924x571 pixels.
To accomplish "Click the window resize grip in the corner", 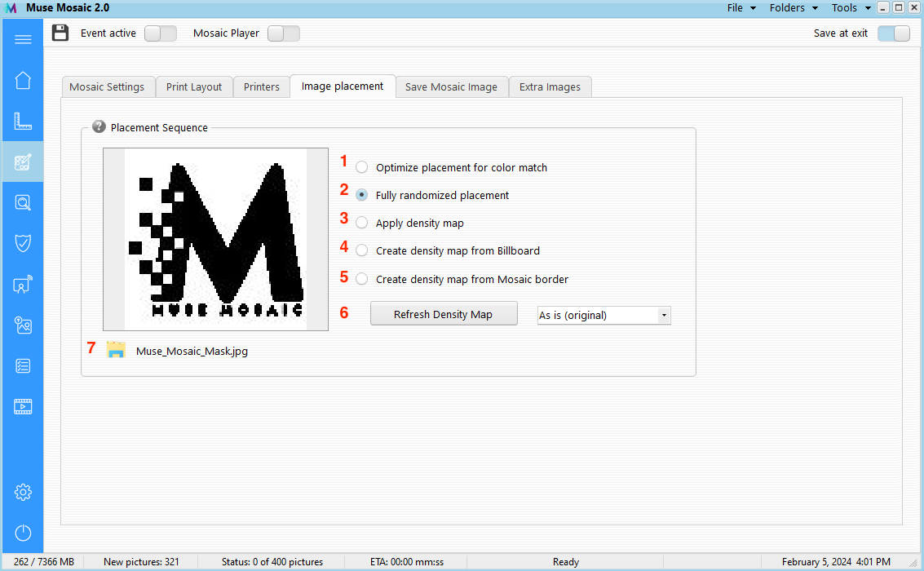I will (x=914, y=563).
